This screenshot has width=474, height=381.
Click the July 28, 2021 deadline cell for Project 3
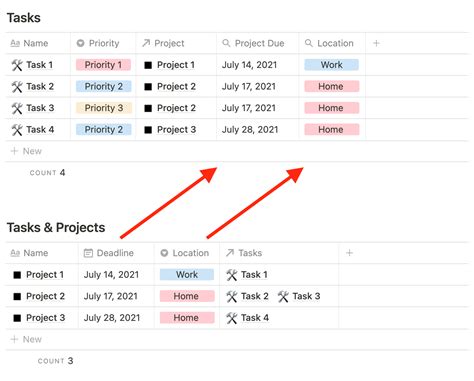coord(112,318)
